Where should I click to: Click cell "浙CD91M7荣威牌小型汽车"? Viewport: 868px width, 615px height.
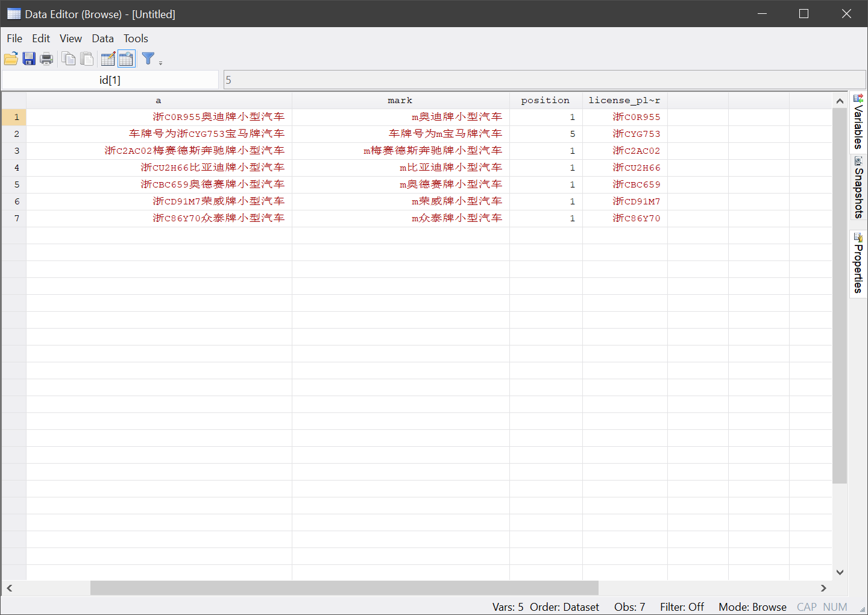click(159, 201)
